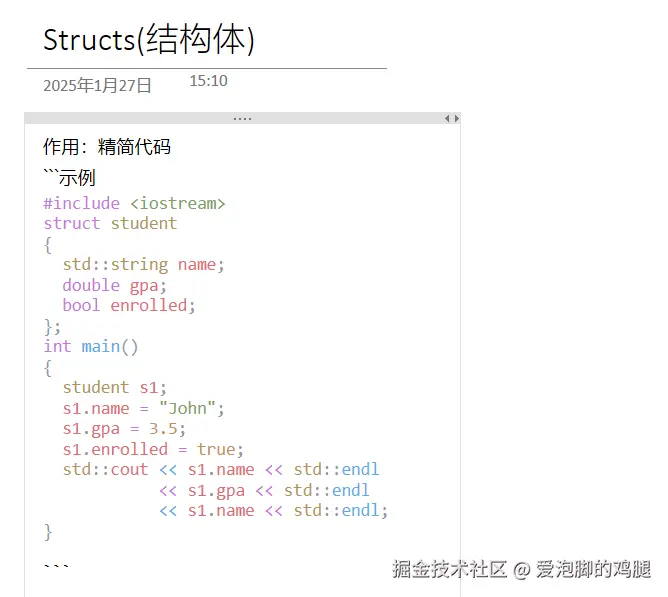The width and height of the screenshot is (668, 597).
Task: Click the note title "Structs(结构体)"
Action: (x=149, y=40)
